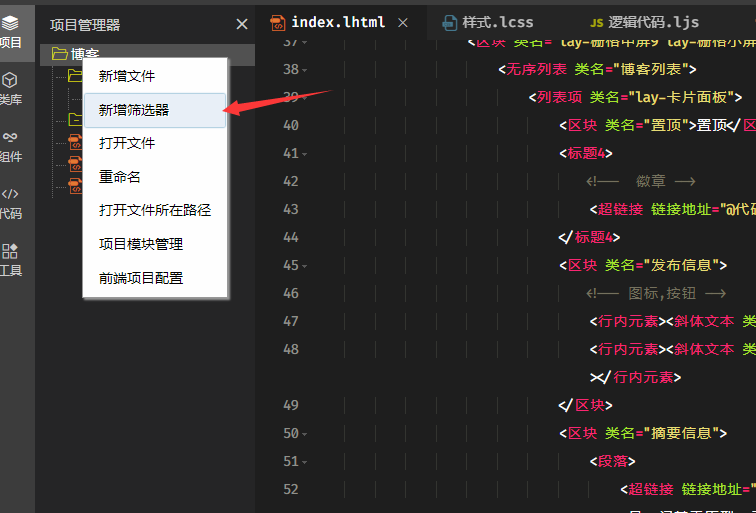Open the 项目 sidebar panel icon
This screenshot has height=513, width=756.
[11, 23]
